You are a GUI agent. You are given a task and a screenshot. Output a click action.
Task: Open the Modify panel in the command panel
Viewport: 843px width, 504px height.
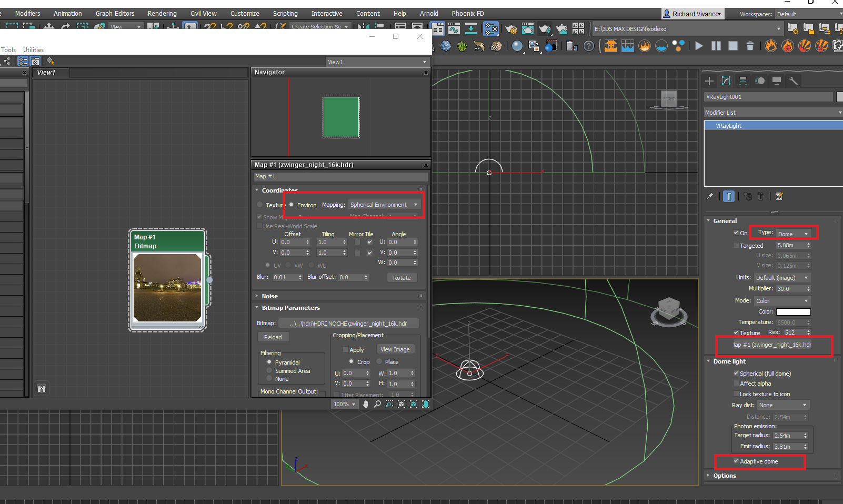pyautogui.click(x=726, y=80)
